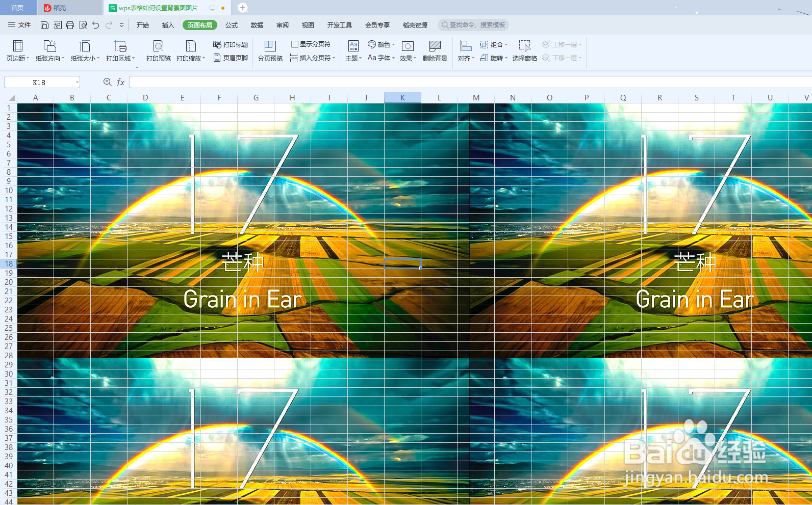This screenshot has width=812, height=505.
Task: Switch to the 公式 ribbon tab
Action: pyautogui.click(x=232, y=25)
